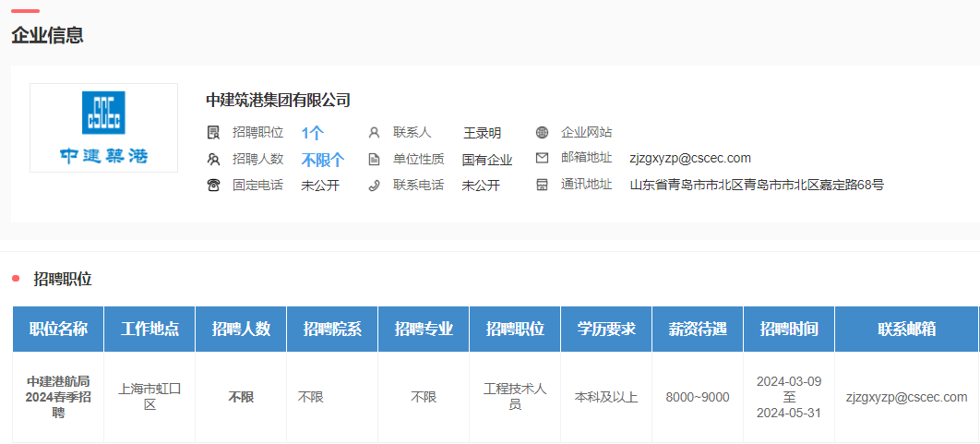Click the company website globe icon
Viewport: 980px width, 444px height.
(x=542, y=132)
